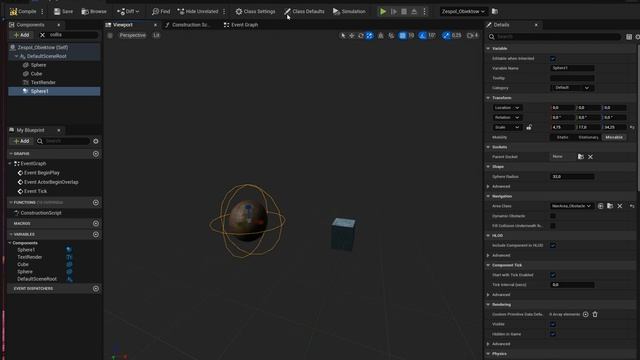Toggle grid snapping in viewport

pos(402,36)
